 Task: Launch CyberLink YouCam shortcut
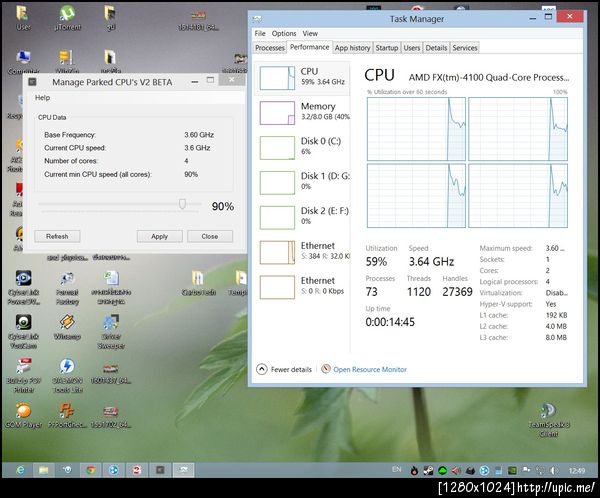23,331
